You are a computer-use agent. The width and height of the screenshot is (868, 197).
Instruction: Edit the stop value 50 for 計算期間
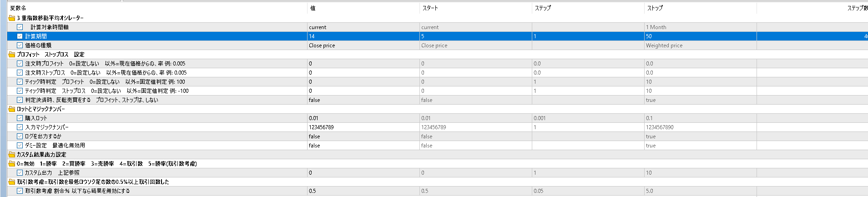pyautogui.click(x=701, y=36)
